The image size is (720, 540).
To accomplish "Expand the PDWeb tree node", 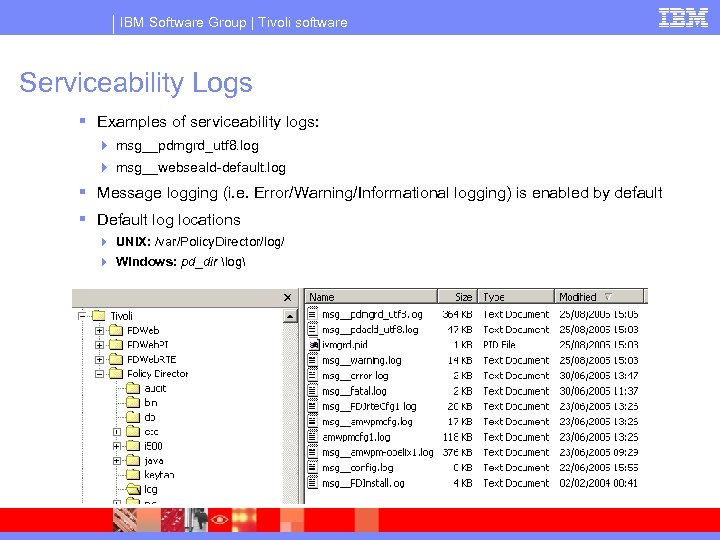I will [99, 330].
